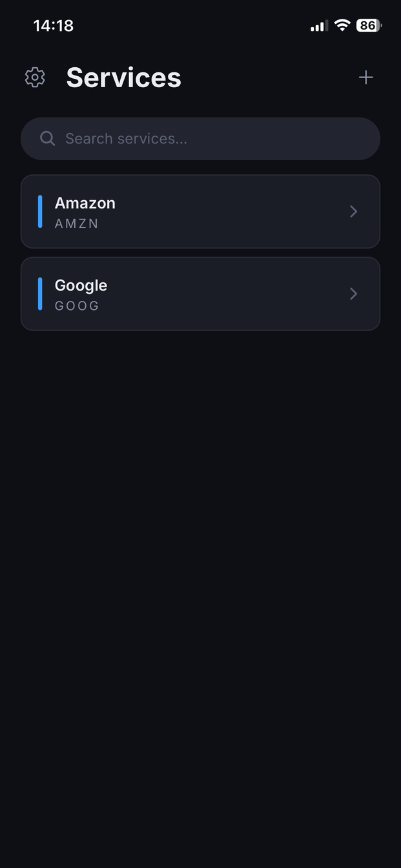Click the Services title heading
The height and width of the screenshot is (868, 401).
tap(123, 77)
